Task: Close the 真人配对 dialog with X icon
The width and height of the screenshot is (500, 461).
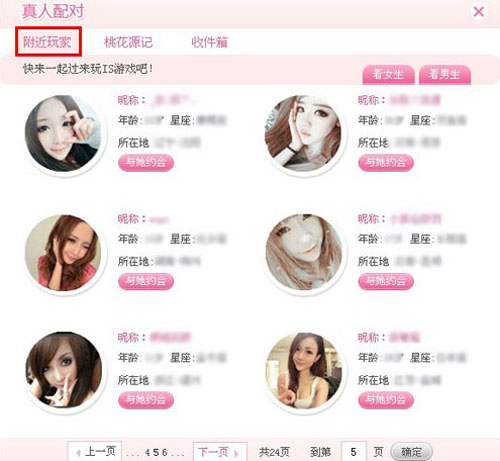Action: [479, 12]
